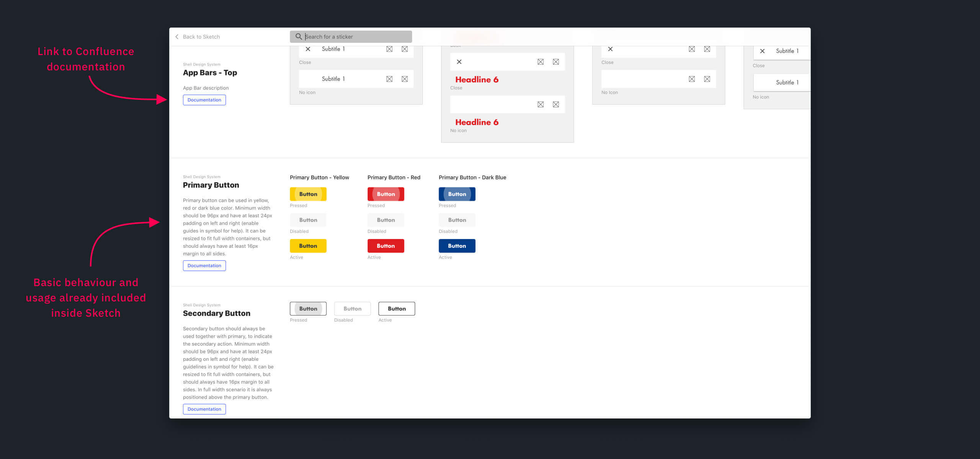Screen dimensions: 980x459
Task: Click the back chevron arrow in the header
Action: (176, 37)
